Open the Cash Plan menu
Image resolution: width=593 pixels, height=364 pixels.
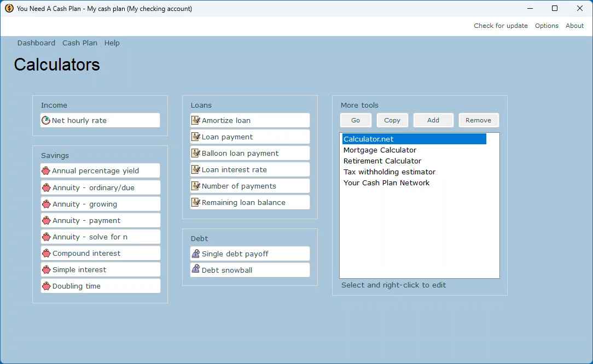coord(80,43)
